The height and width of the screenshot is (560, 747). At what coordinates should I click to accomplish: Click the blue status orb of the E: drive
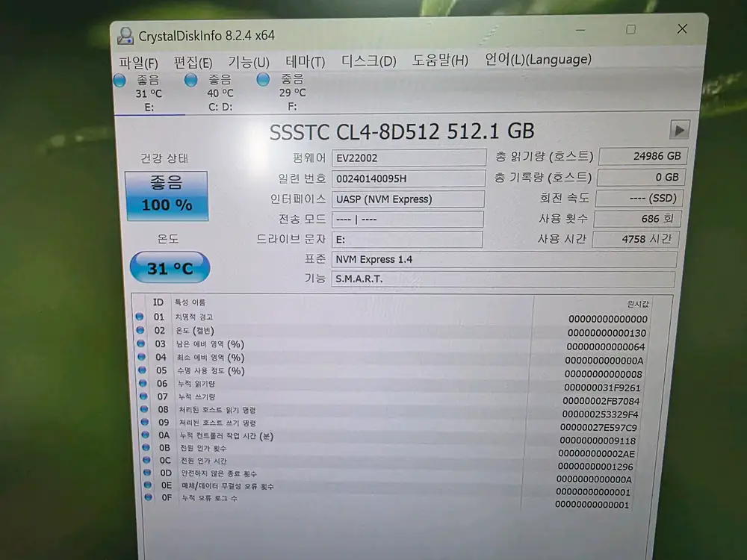tap(120, 81)
